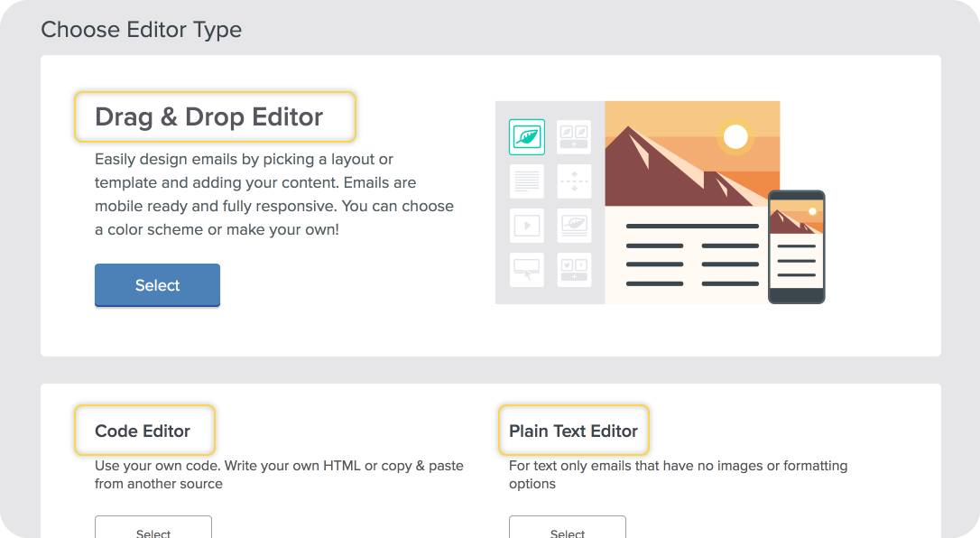980x538 pixels.
Task: Click the blue Select button for Drag & Drop
Action: 158,285
